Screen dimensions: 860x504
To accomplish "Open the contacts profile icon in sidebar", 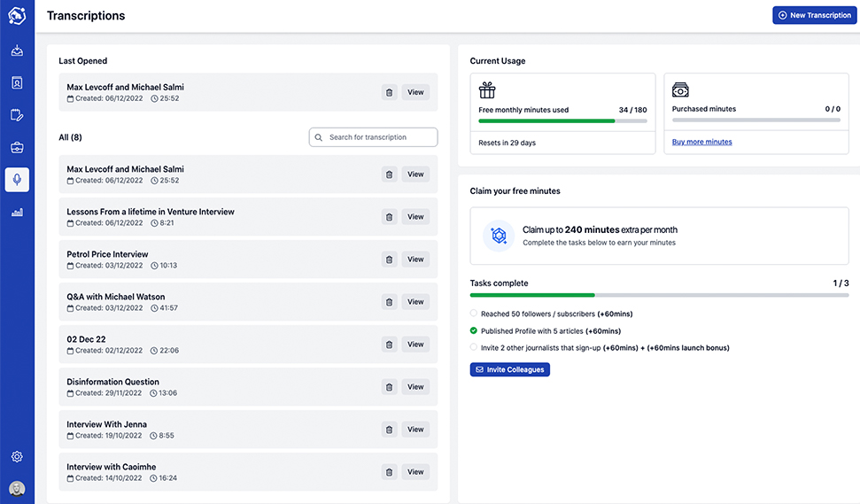I will (x=17, y=82).
